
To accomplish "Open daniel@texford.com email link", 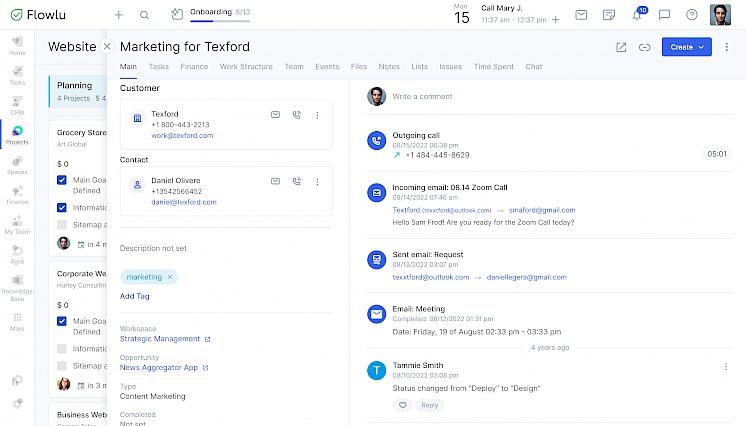I will 184,202.
